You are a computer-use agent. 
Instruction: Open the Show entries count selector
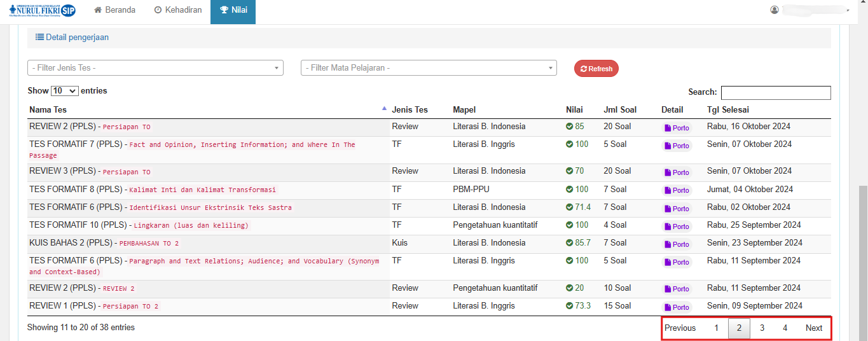click(x=64, y=91)
